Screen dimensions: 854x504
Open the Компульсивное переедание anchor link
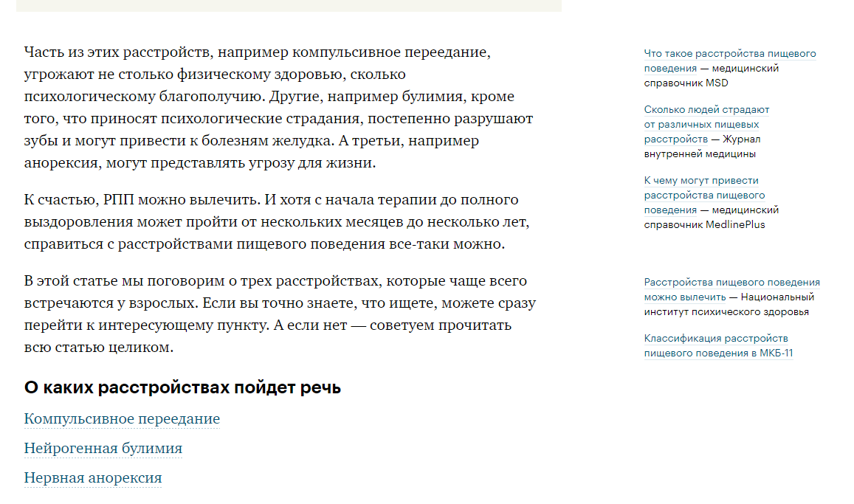122,418
